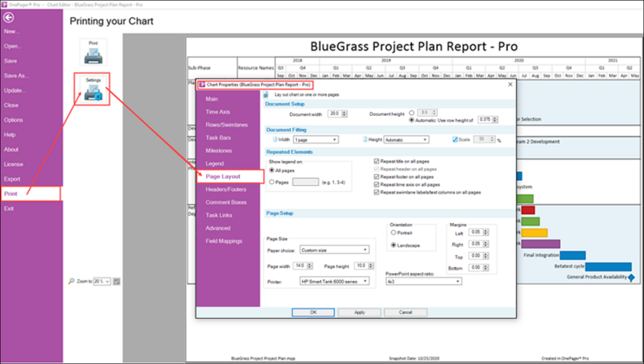Open the Legend tab
The height and width of the screenshot is (364, 644).
click(214, 163)
